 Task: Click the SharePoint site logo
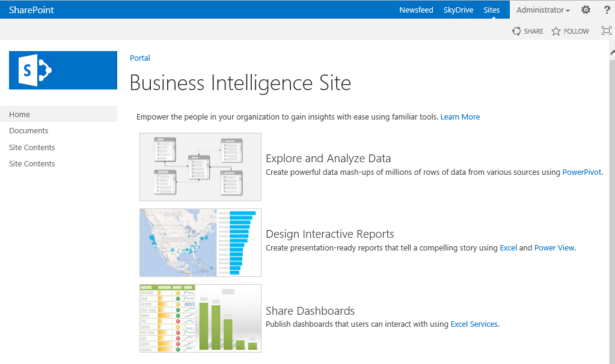63,70
